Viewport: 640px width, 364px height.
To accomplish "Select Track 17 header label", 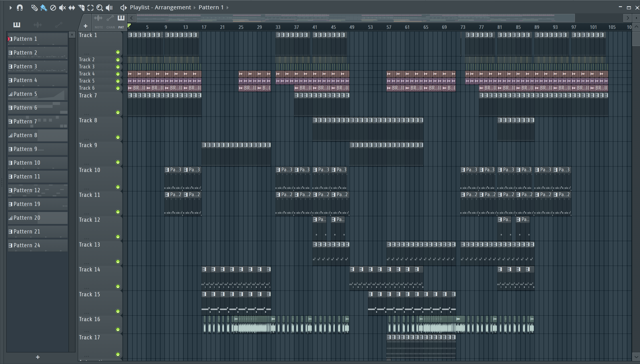I will coord(89,338).
